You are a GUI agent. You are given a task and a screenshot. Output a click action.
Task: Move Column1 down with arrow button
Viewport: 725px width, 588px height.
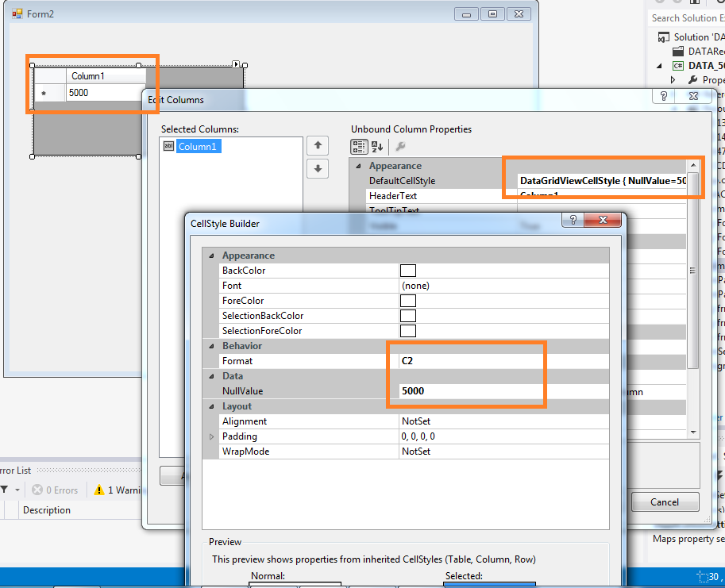point(318,168)
